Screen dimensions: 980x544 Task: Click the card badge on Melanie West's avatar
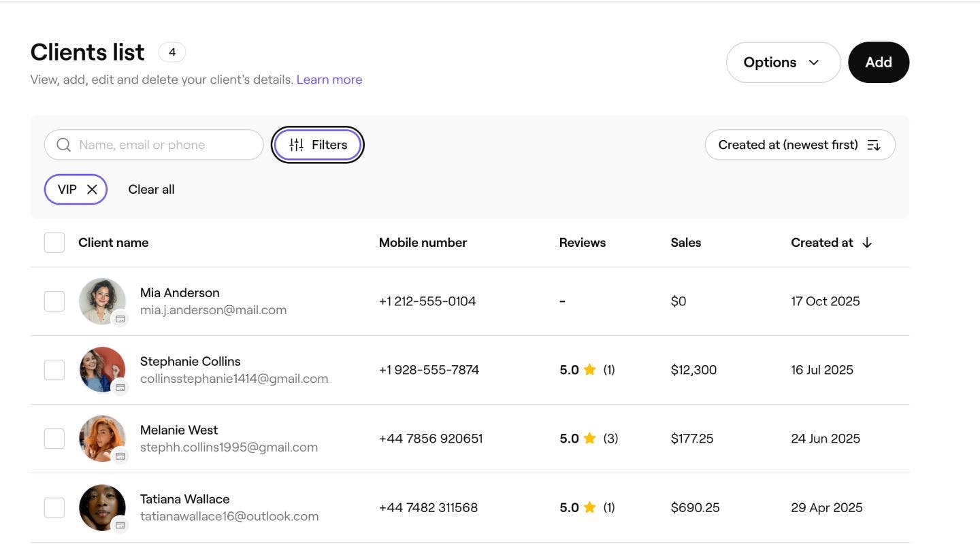pos(120,456)
